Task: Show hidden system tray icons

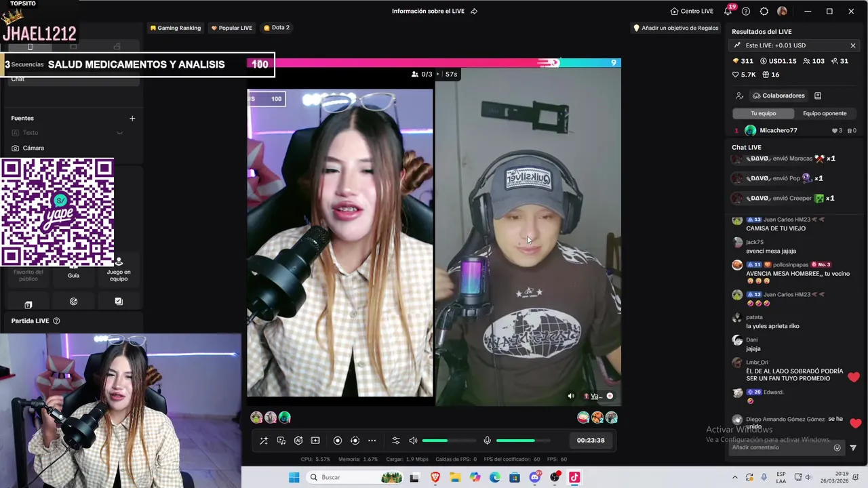Action: 734,477
